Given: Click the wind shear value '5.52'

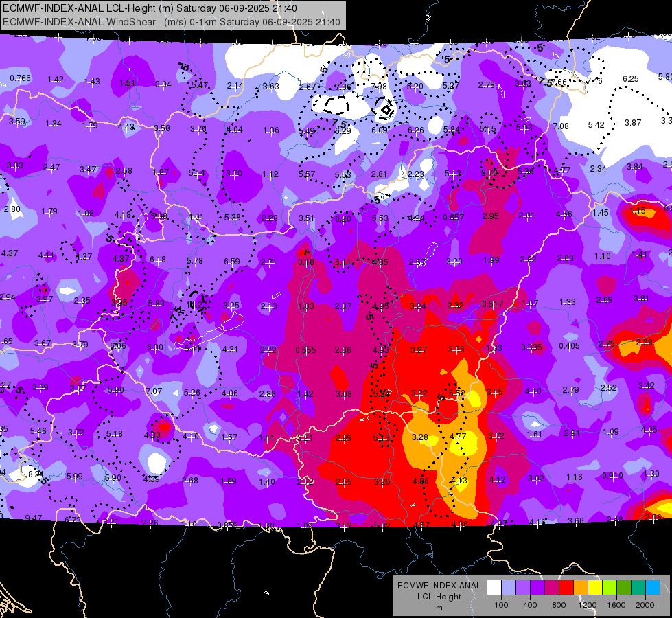Looking at the screenshot, I should tap(457, 393).
